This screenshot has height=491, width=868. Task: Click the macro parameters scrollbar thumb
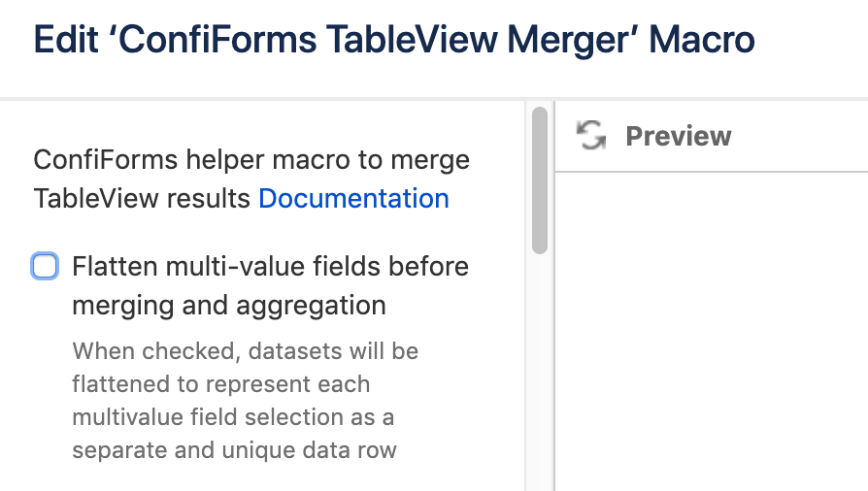click(x=540, y=180)
